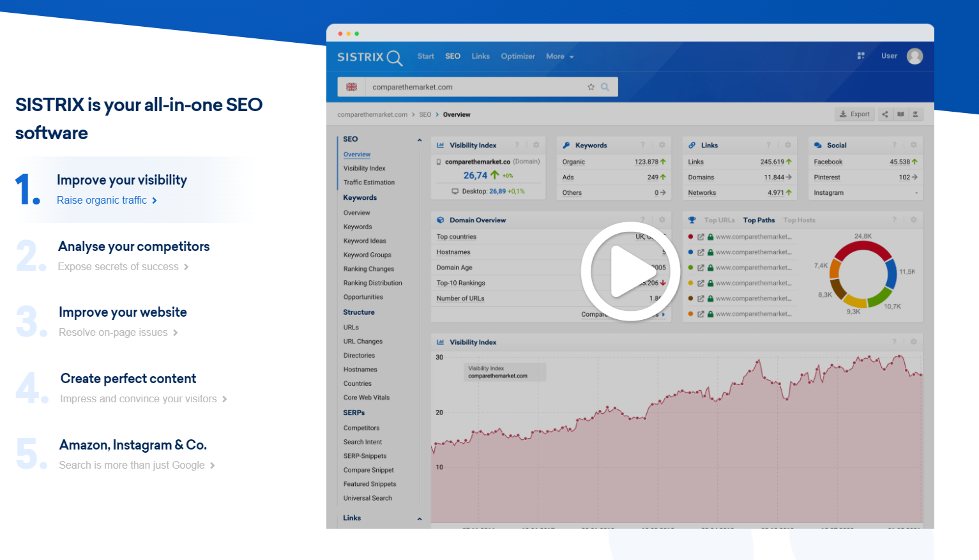Image resolution: width=979 pixels, height=560 pixels.
Task: Click the magnifier search icon in search bar
Action: click(x=605, y=87)
